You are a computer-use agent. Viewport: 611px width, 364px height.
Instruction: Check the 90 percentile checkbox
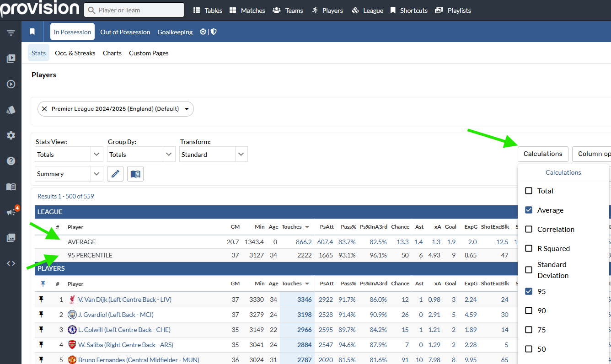[x=529, y=310]
